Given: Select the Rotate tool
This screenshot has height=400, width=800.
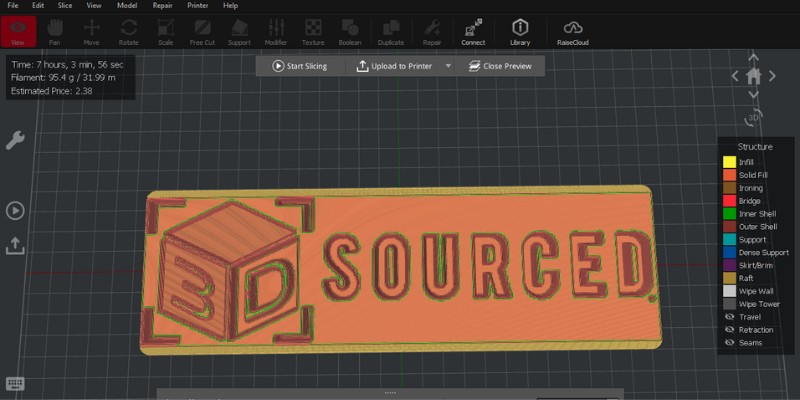Looking at the screenshot, I should 129,32.
